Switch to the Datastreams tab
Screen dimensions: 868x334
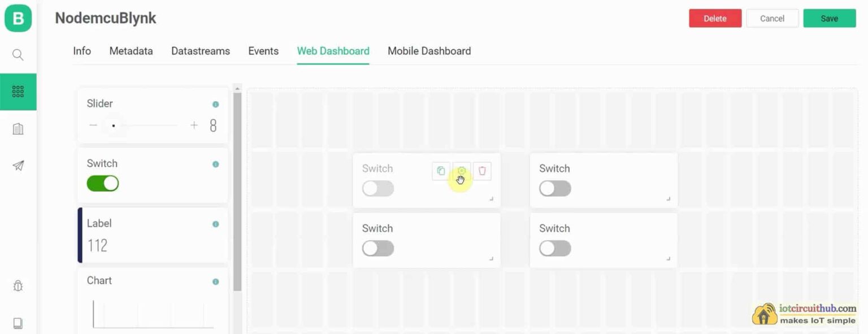tap(201, 51)
